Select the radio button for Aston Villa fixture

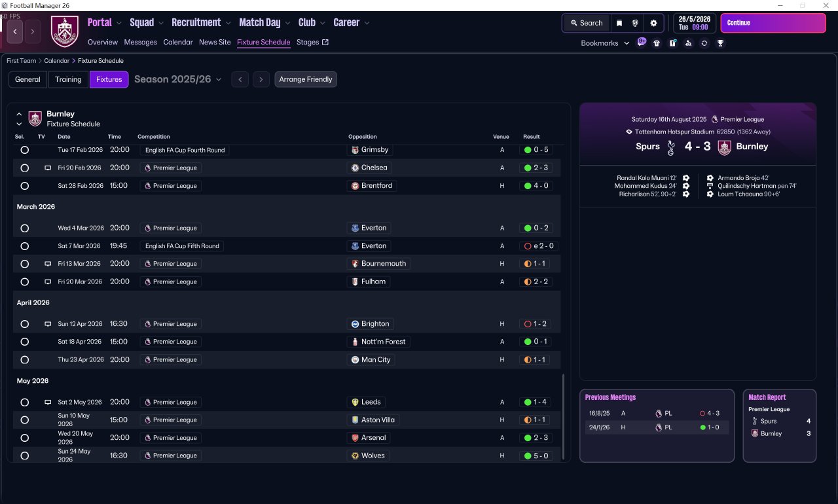(25, 420)
